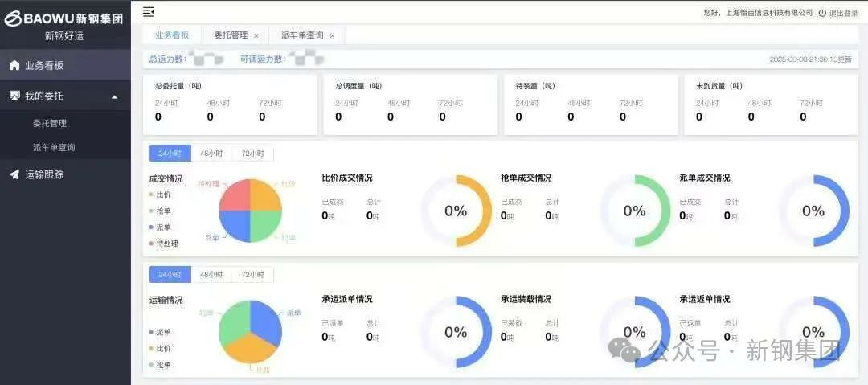The height and width of the screenshot is (385, 868).
Task: Switch to the 业务看板 tab
Action: pos(172,35)
